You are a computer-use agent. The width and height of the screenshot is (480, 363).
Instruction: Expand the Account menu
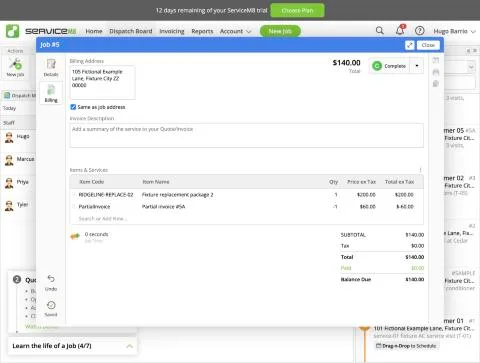[x=235, y=31]
